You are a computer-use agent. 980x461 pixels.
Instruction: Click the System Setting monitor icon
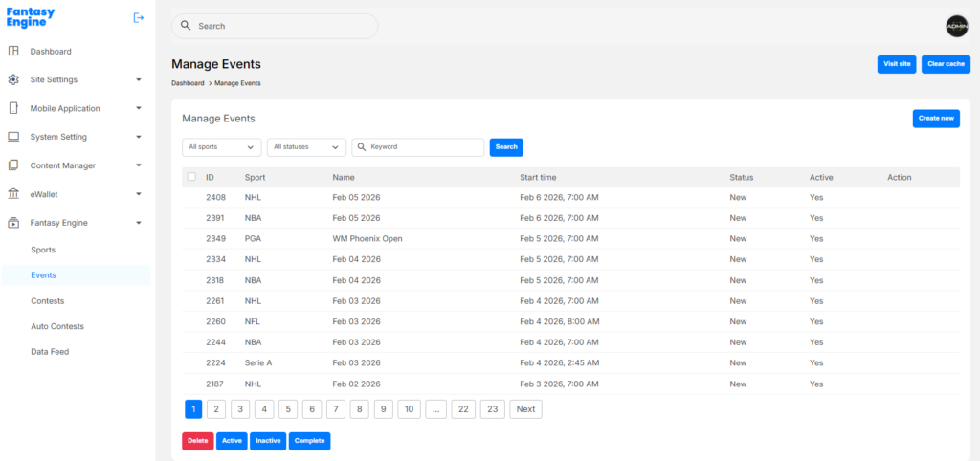[13, 137]
